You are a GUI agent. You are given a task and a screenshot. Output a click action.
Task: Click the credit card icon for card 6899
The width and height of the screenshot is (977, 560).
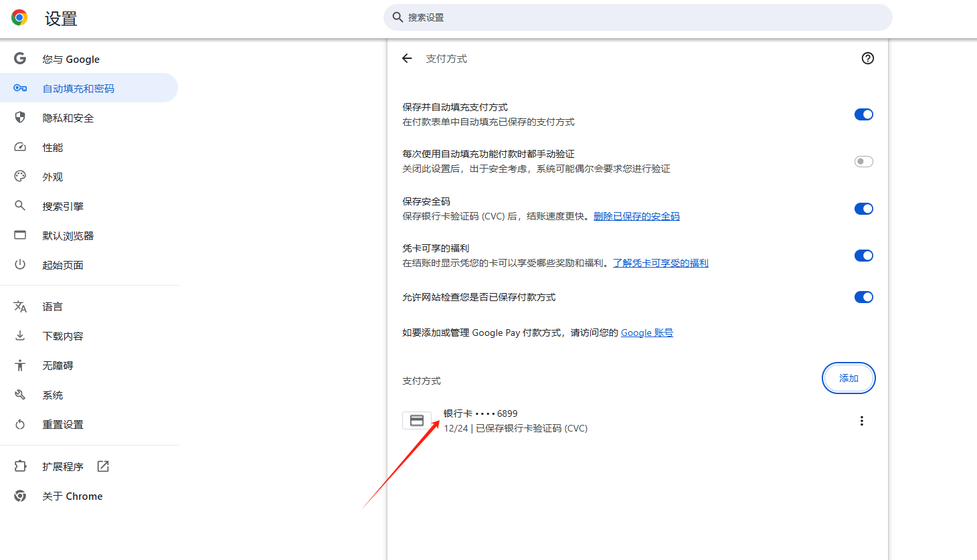point(417,420)
